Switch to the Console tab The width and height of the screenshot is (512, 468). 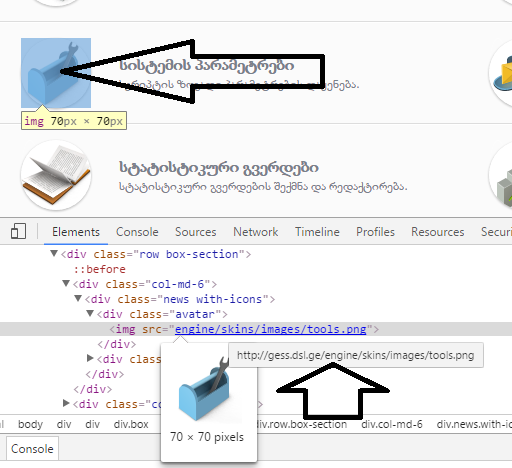(x=137, y=232)
